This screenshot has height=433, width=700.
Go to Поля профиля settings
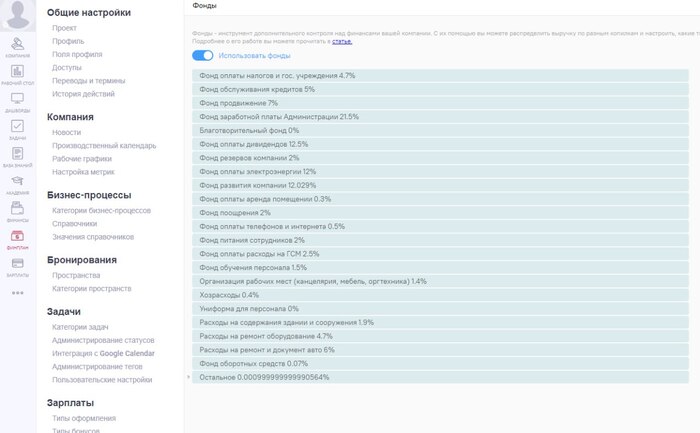pyautogui.click(x=77, y=54)
